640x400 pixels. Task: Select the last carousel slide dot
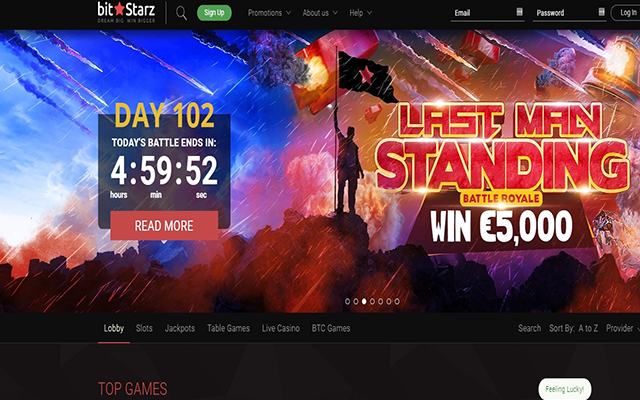(397, 301)
